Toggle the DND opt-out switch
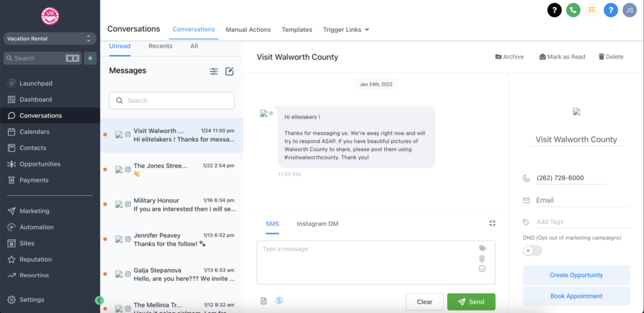 click(x=533, y=251)
